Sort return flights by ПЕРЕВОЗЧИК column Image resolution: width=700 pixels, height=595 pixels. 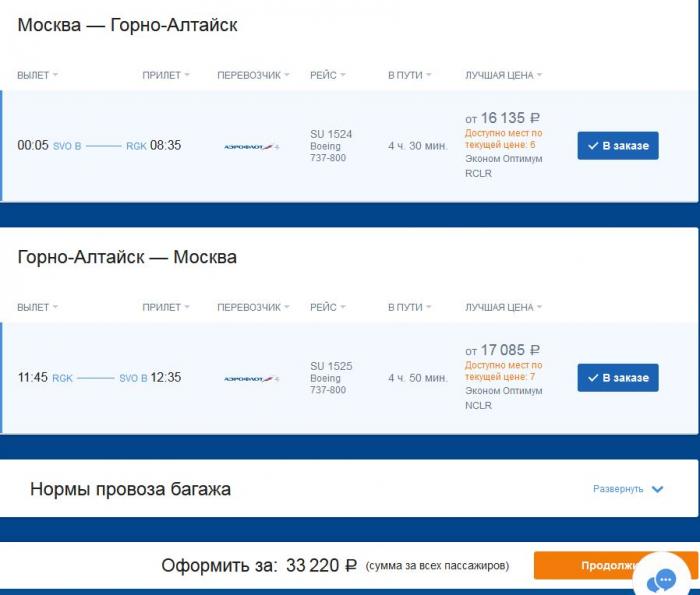click(253, 307)
